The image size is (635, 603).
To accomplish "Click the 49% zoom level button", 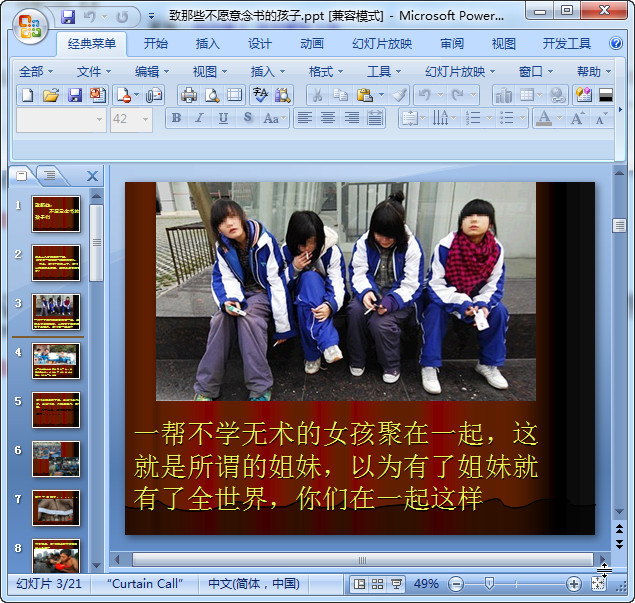I will (426, 584).
